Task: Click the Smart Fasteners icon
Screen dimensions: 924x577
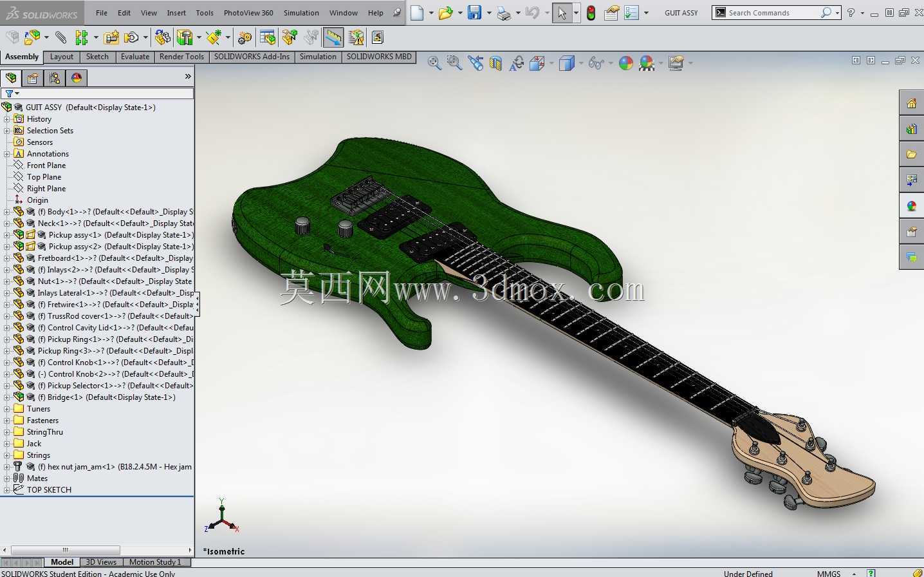Action: pos(111,38)
